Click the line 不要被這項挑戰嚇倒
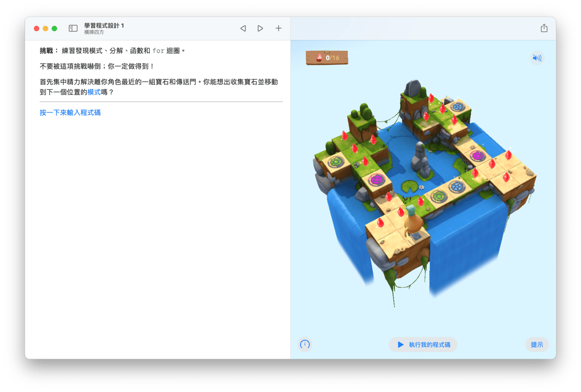The width and height of the screenshot is (581, 392). 96,66
